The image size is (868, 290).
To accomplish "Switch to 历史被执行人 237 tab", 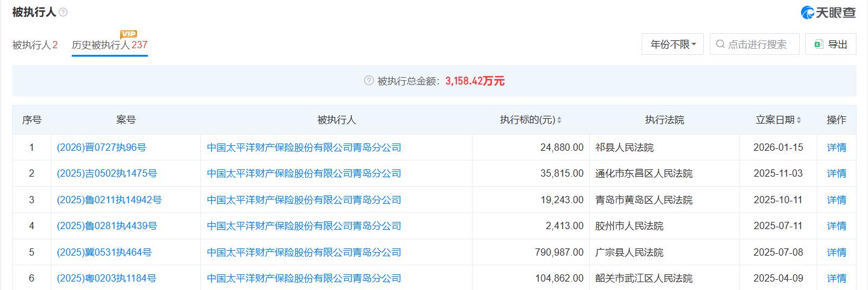I will tap(109, 45).
